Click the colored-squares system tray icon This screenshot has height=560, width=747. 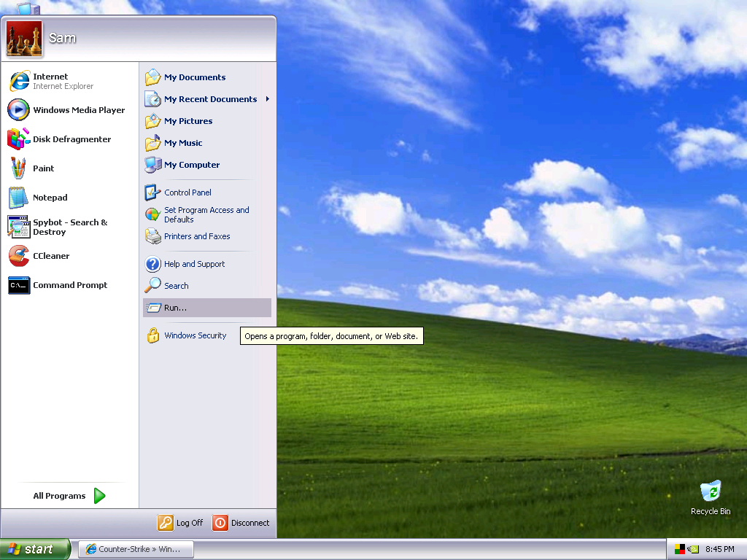(680, 549)
